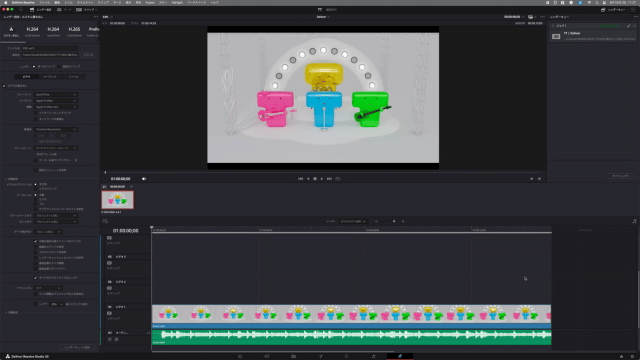This screenshot has width=640, height=360.
Task: Toggle the checked box just above Tone Mapping
Action: 36,278
